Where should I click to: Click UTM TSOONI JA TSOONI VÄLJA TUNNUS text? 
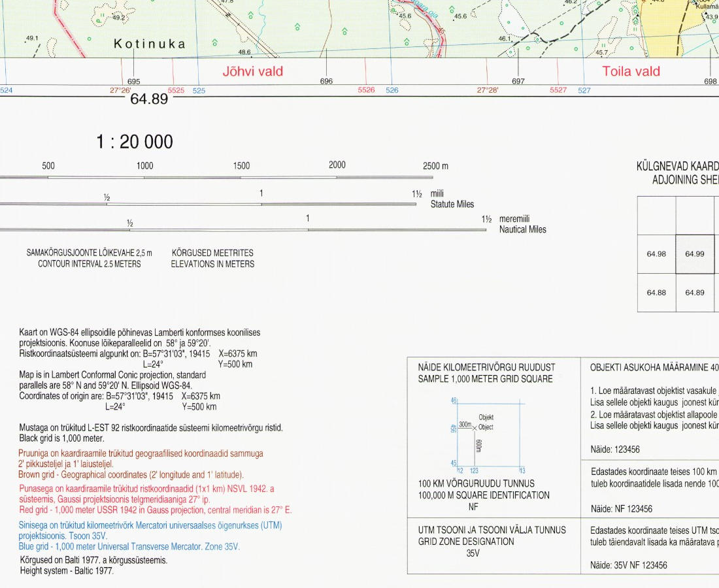pos(492,530)
